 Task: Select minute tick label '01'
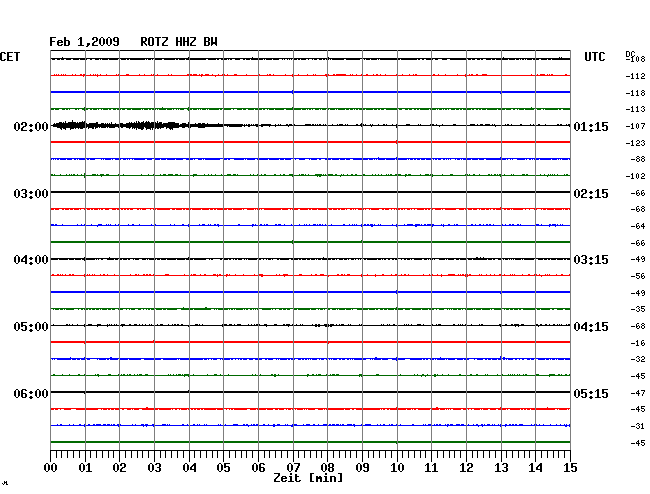pos(85,468)
